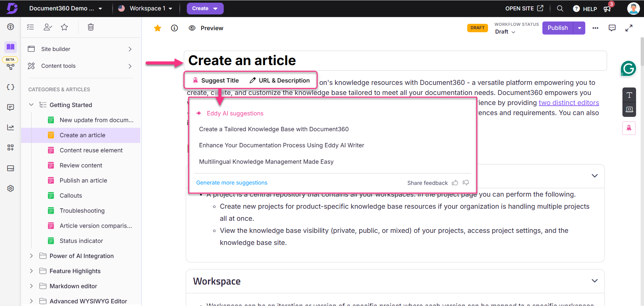Open the Content tools menu
This screenshot has height=306, width=644.
[x=80, y=66]
